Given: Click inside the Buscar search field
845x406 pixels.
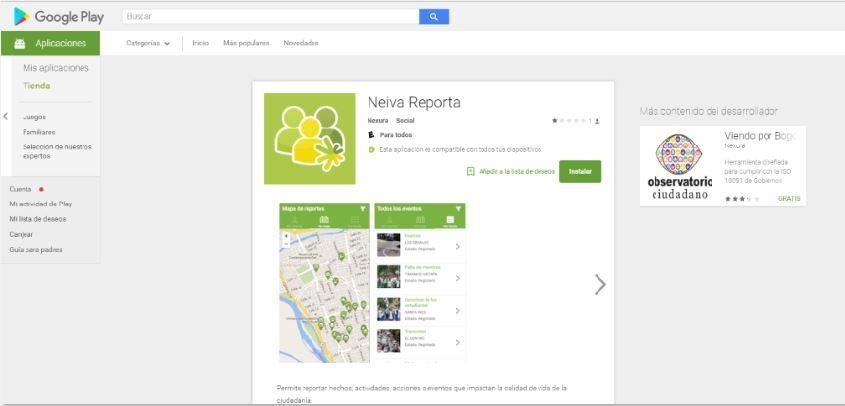Looking at the screenshot, I should coord(270,17).
